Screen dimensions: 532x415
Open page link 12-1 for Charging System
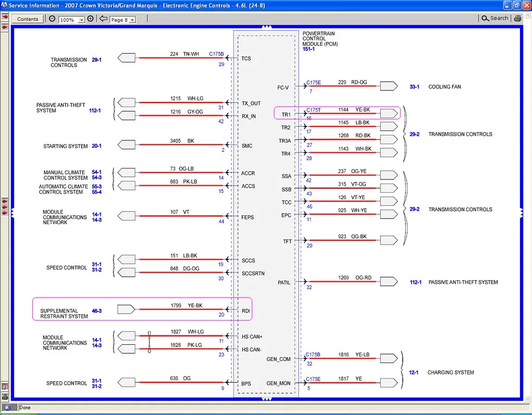coord(413,372)
